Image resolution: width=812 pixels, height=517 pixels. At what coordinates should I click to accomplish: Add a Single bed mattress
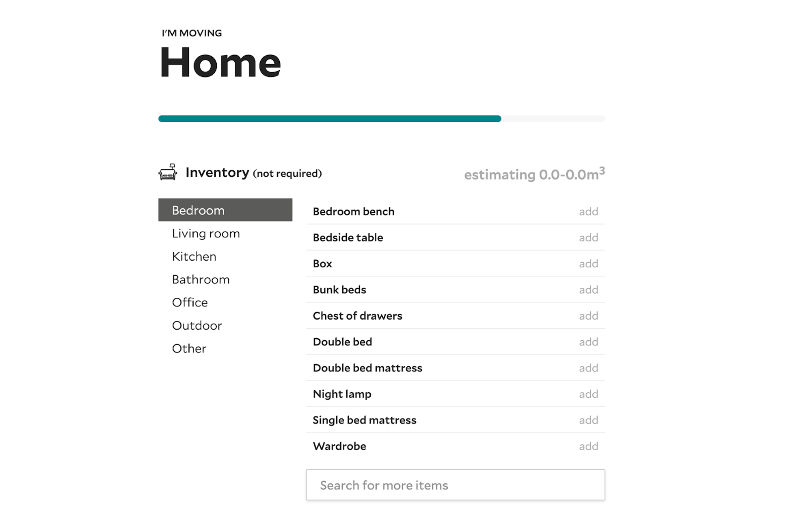pyautogui.click(x=588, y=420)
